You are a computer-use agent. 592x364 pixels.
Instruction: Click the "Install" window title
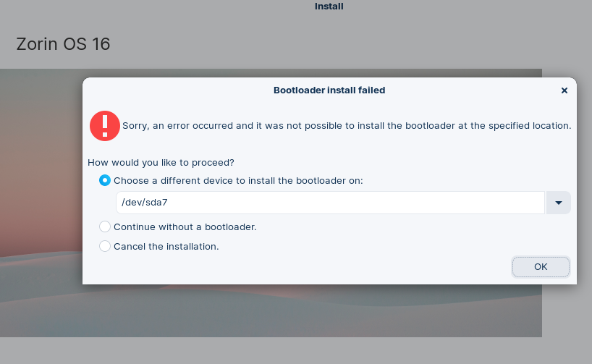coord(329,7)
